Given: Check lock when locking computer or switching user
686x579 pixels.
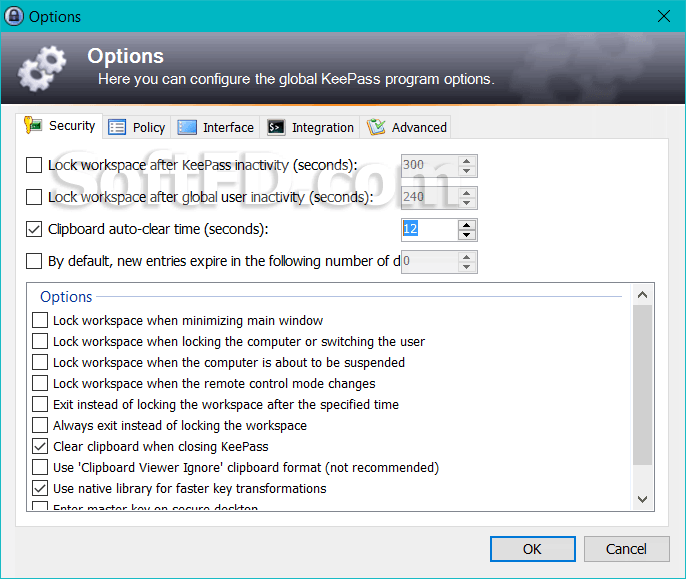Looking at the screenshot, I should [x=40, y=341].
